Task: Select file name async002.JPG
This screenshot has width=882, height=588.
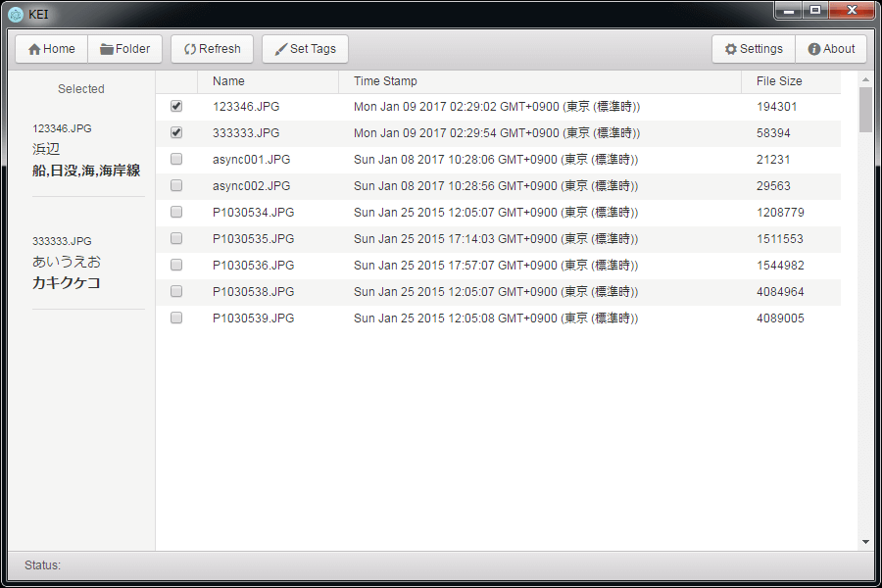Action: (x=252, y=185)
